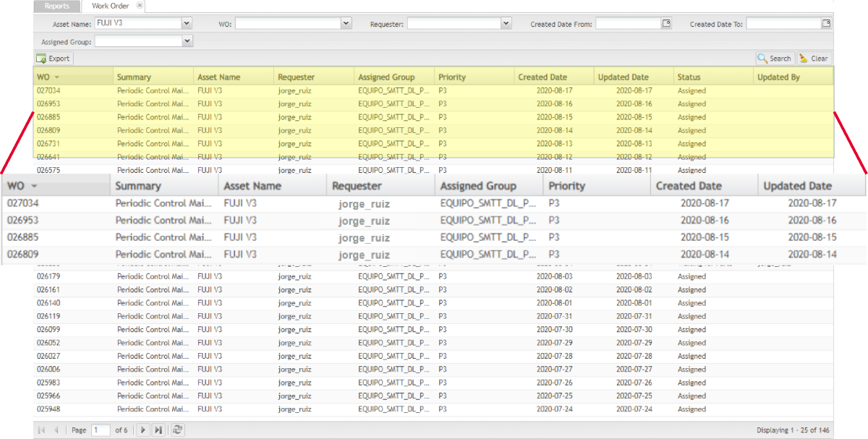Export the work order list
Viewport: 868px width, 439px height.
(x=53, y=59)
